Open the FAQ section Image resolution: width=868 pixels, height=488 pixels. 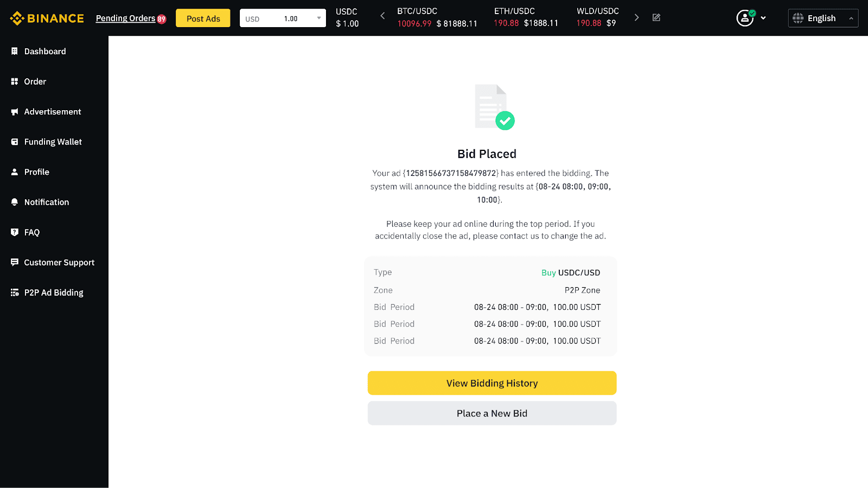tap(31, 232)
